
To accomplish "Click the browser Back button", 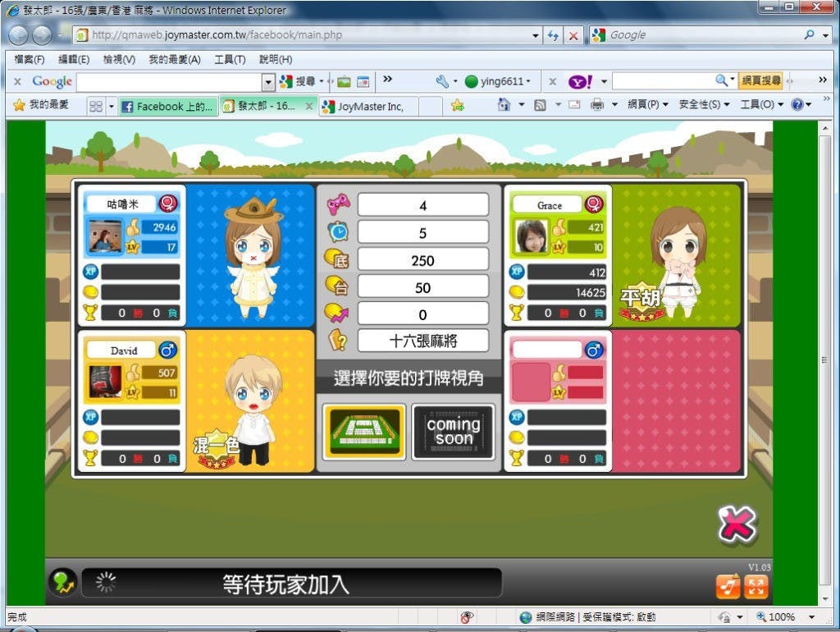I will click(x=19, y=35).
